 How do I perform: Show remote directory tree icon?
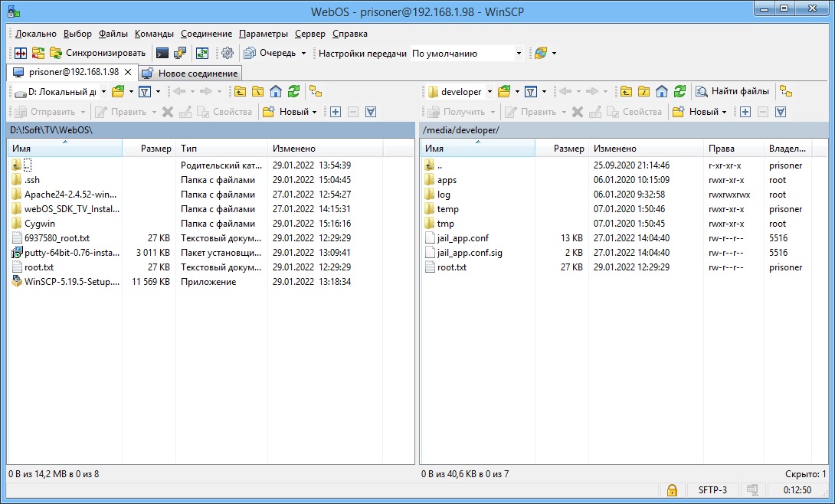[x=785, y=92]
